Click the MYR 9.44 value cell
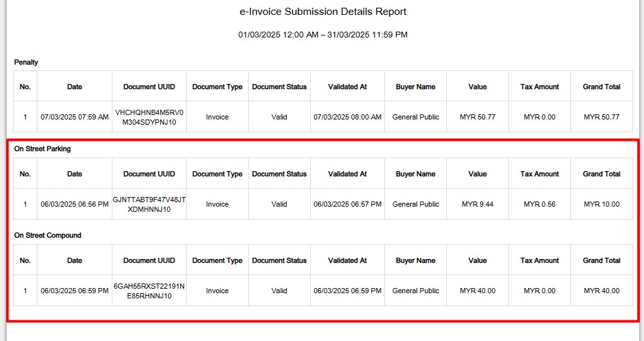This screenshot has height=341, width=644. pyautogui.click(x=477, y=204)
